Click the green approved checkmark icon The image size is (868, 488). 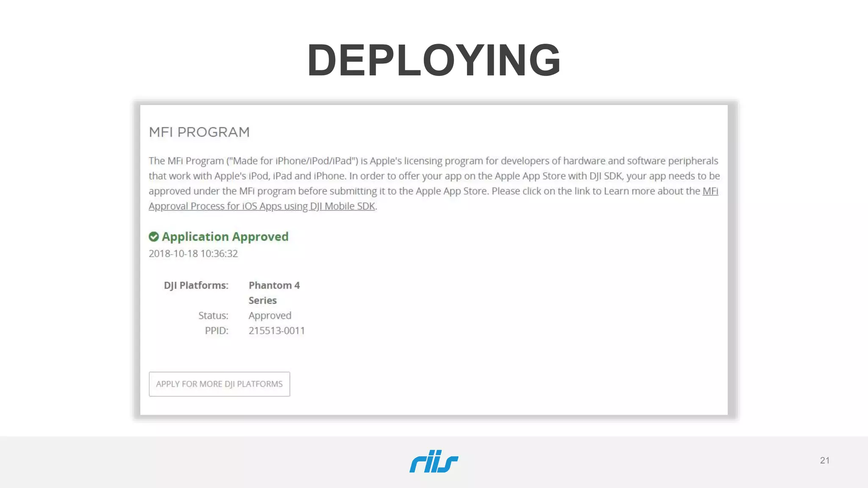(x=154, y=237)
